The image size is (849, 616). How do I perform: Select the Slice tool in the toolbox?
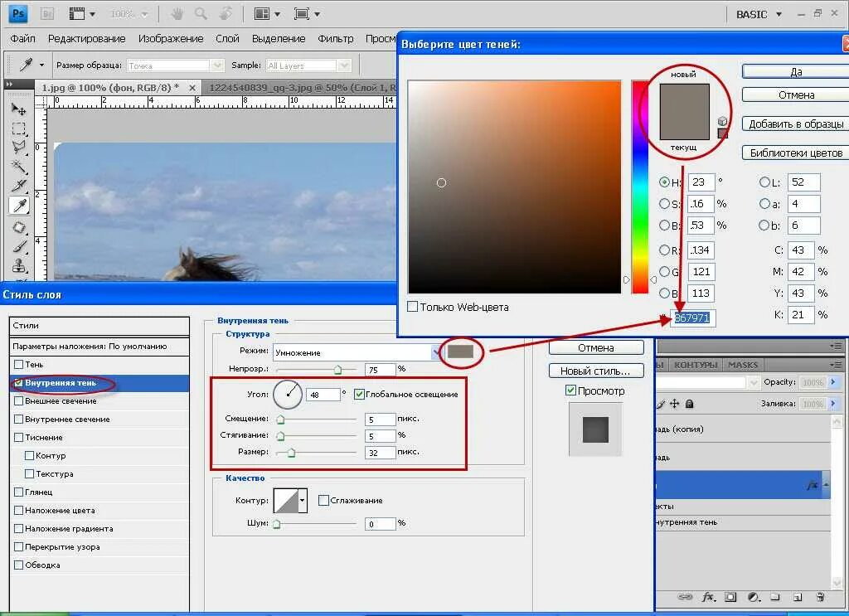coord(18,186)
